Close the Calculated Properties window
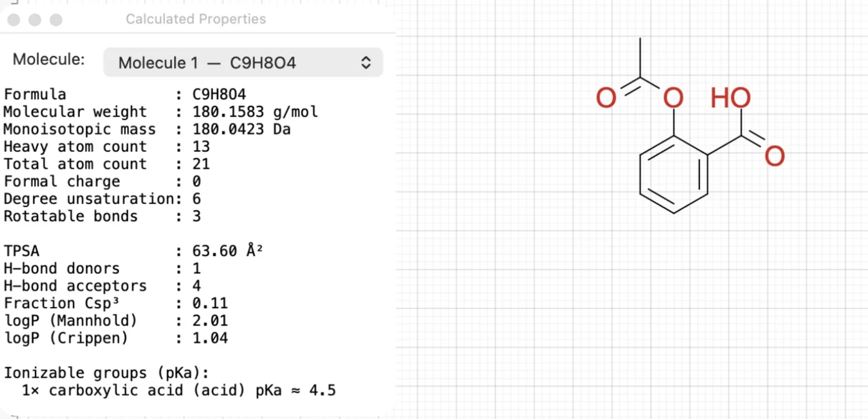This screenshot has height=419, width=868. [x=14, y=20]
